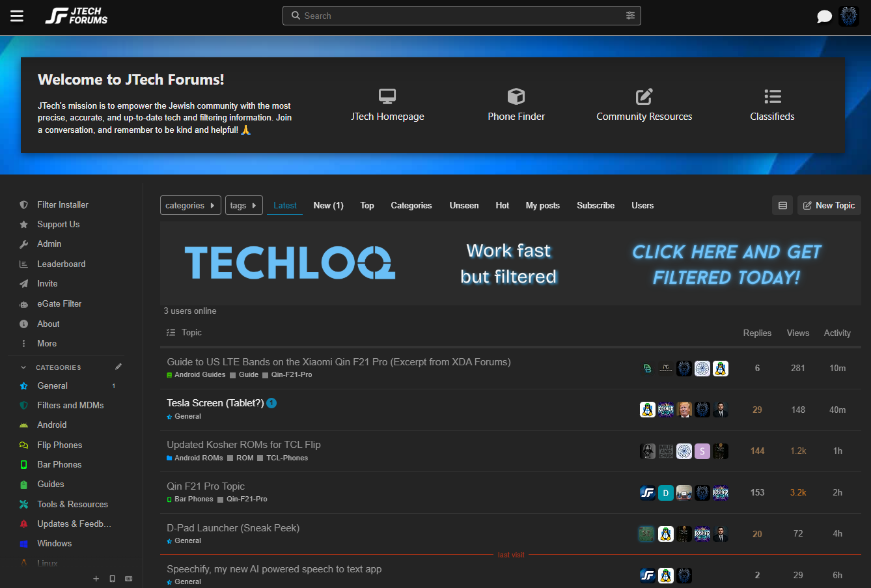Click the New Topic button
871x588 pixels.
coord(829,205)
